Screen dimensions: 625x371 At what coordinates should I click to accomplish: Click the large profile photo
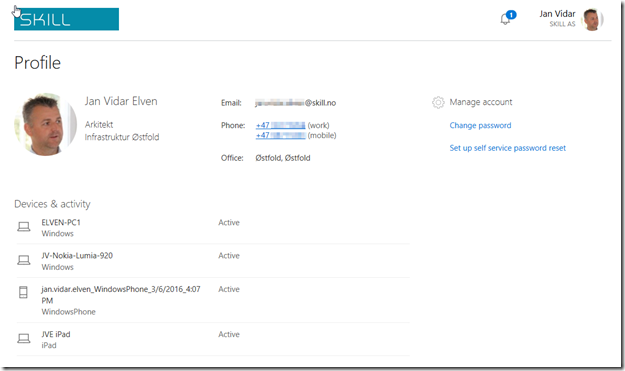45,124
